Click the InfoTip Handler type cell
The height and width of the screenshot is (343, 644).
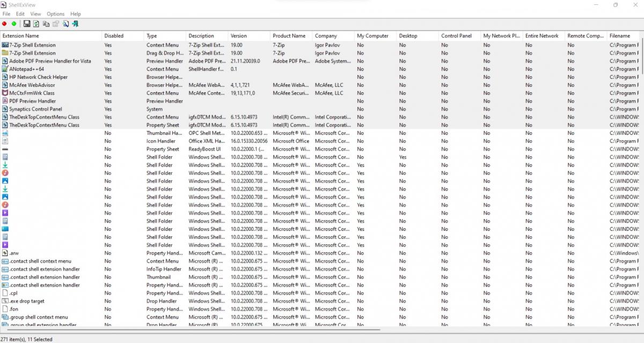pos(164,269)
